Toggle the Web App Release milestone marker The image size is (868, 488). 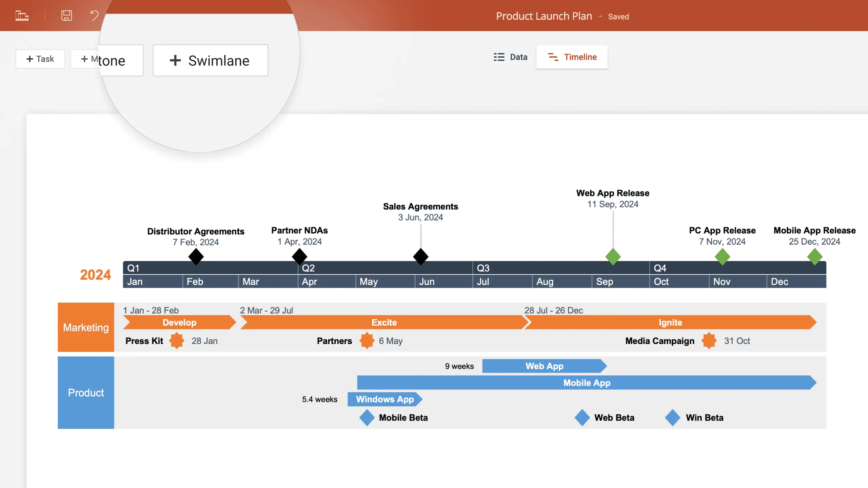pos(612,256)
